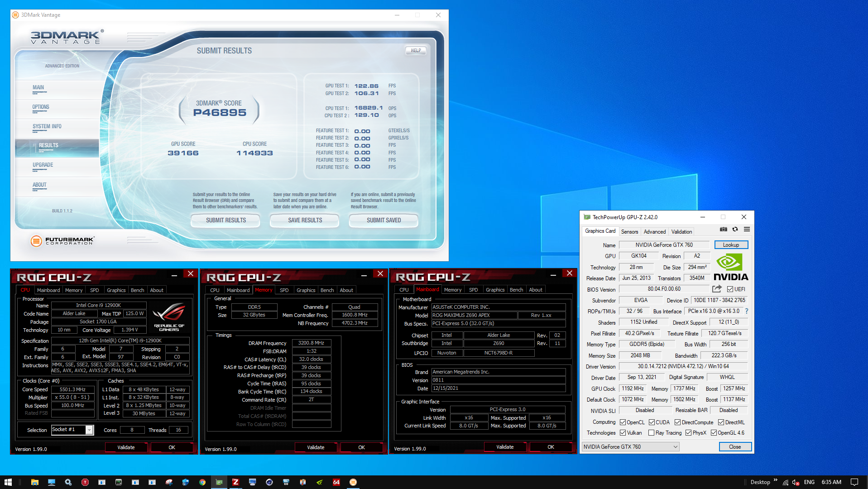Click Validate in the left CPU-Z window
Image resolution: width=868 pixels, height=489 pixels.
pyautogui.click(x=126, y=447)
